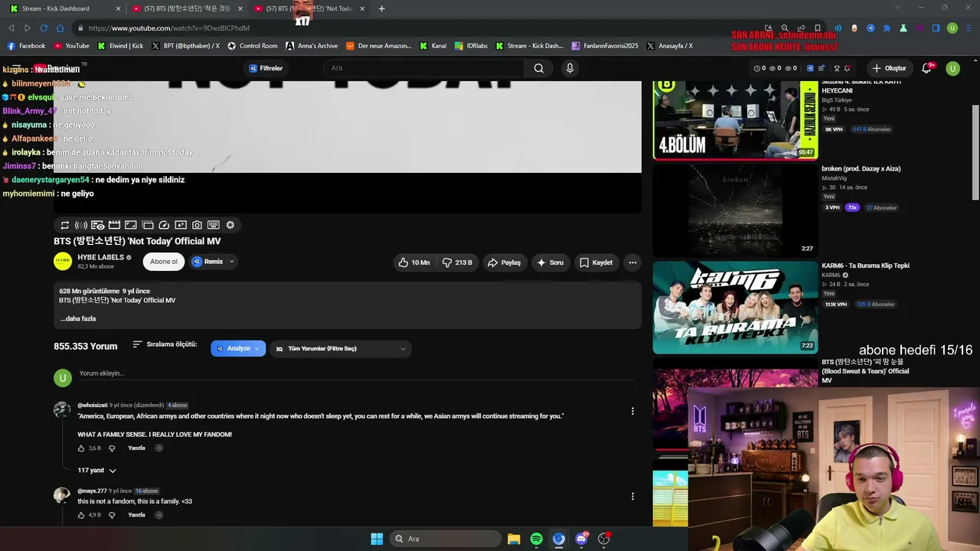Share the video with Paylaş
Viewport: 980px width, 551px height.
pyautogui.click(x=504, y=262)
